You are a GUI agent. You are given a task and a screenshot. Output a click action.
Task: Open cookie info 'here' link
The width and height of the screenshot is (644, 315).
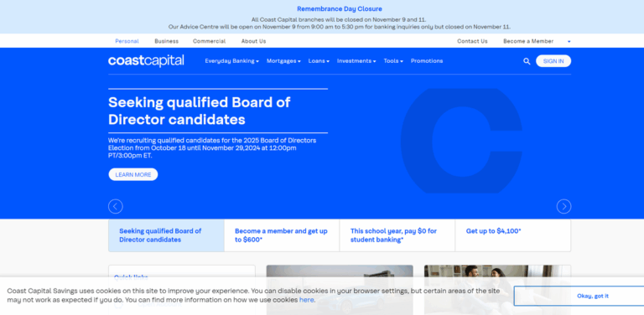click(x=306, y=300)
